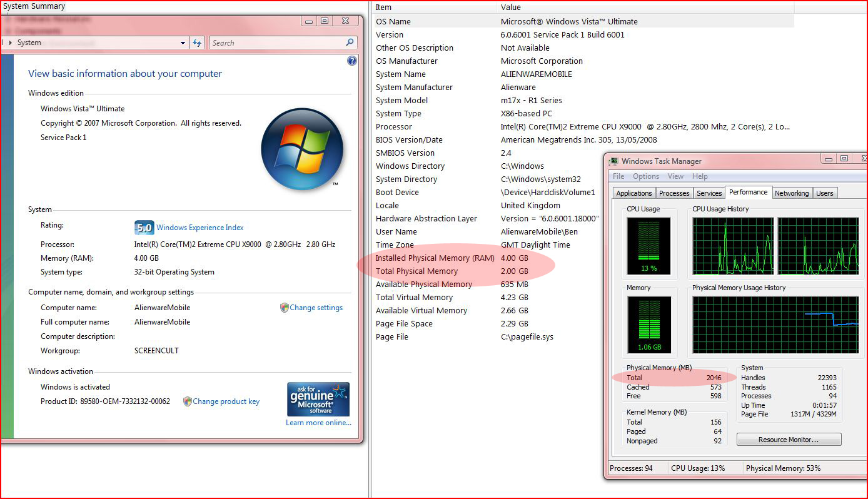
Task: Click the Value column header
Action: point(645,8)
